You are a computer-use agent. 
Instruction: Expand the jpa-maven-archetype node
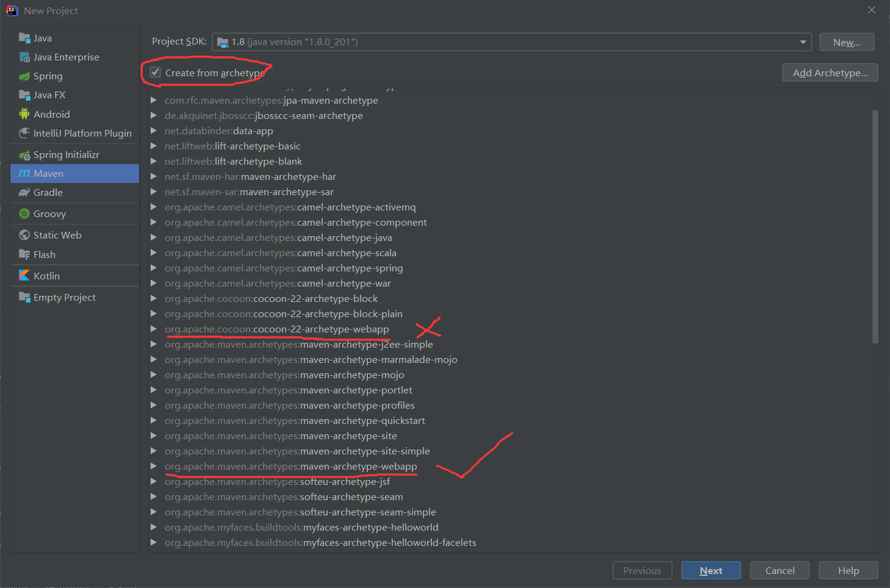(x=154, y=100)
